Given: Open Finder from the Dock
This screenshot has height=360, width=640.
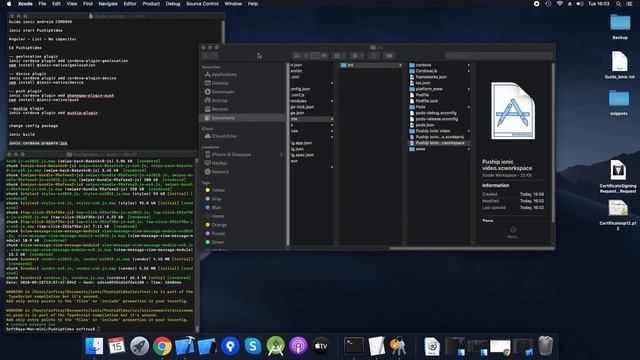Looking at the screenshot, I should (94, 346).
